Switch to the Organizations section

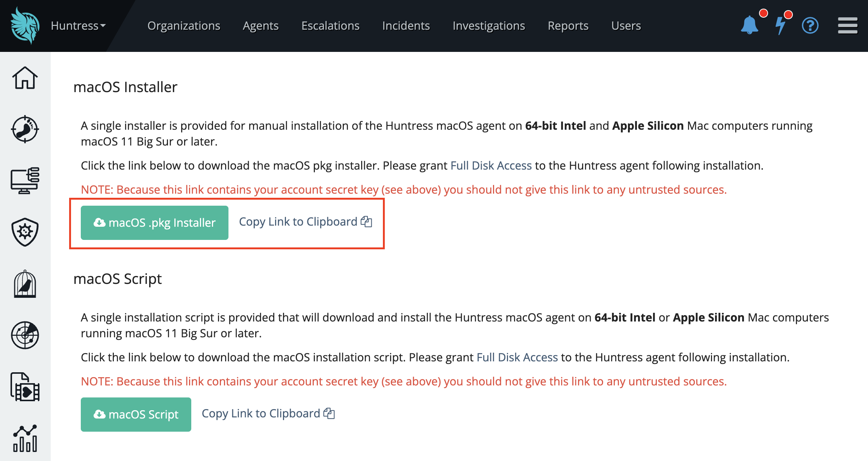click(x=184, y=26)
